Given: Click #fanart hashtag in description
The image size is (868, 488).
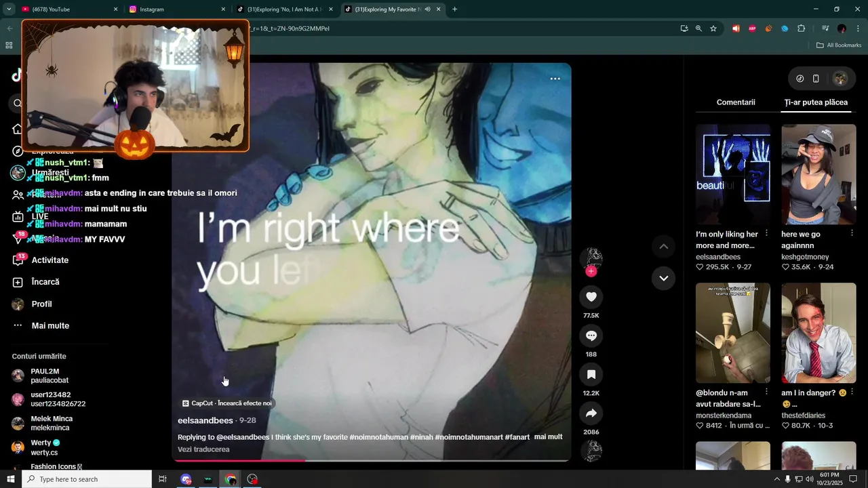Looking at the screenshot, I should click(517, 437).
